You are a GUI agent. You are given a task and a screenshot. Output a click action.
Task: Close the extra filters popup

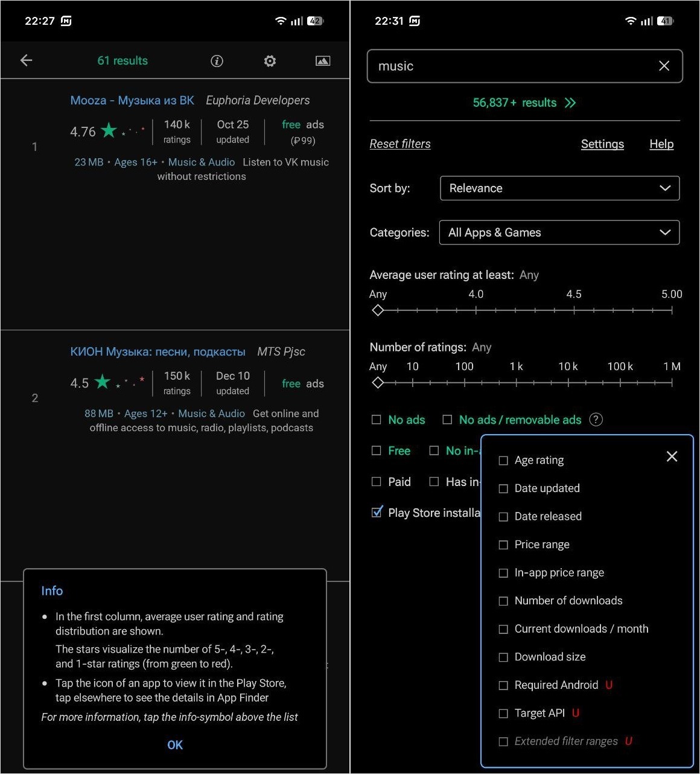[x=672, y=456]
